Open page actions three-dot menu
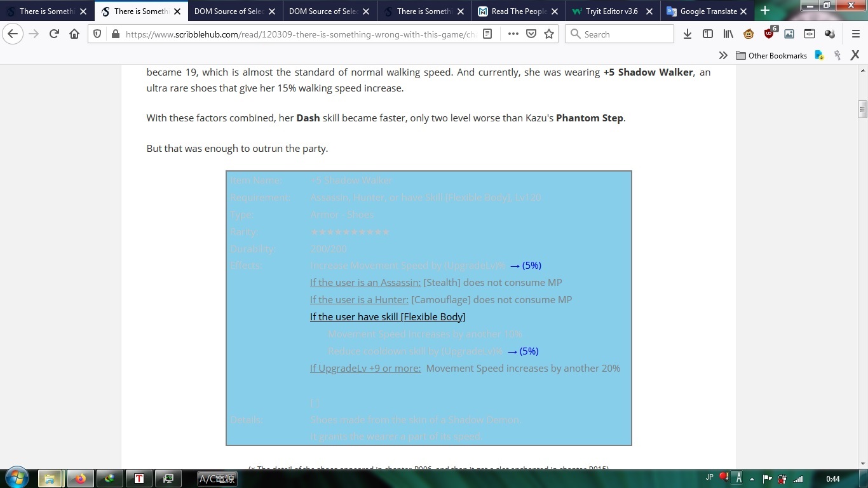The width and height of the screenshot is (868, 488). (x=513, y=34)
